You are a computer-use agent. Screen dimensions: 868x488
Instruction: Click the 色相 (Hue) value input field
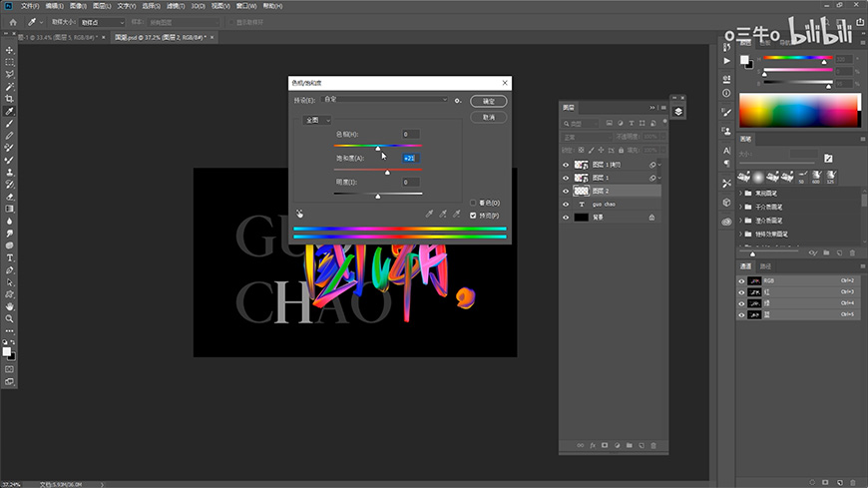[410, 134]
